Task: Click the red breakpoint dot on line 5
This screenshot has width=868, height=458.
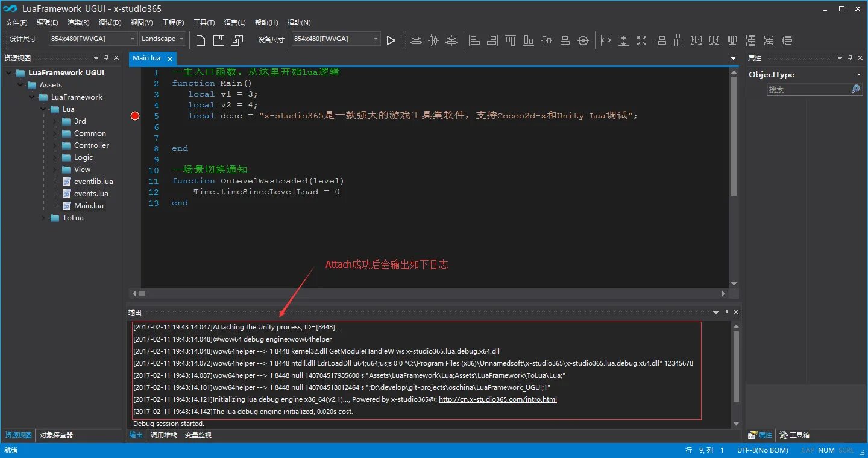Action: pyautogui.click(x=135, y=116)
